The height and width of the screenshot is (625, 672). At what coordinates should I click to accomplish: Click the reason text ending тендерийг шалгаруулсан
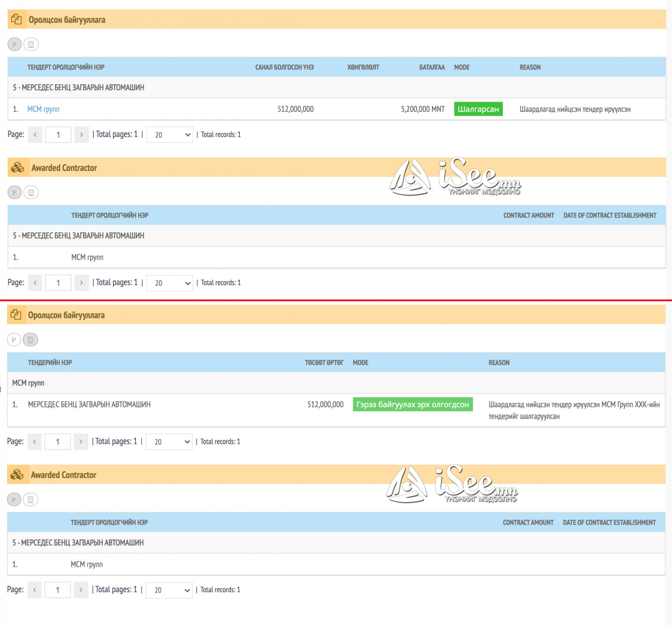pyautogui.click(x=574, y=410)
